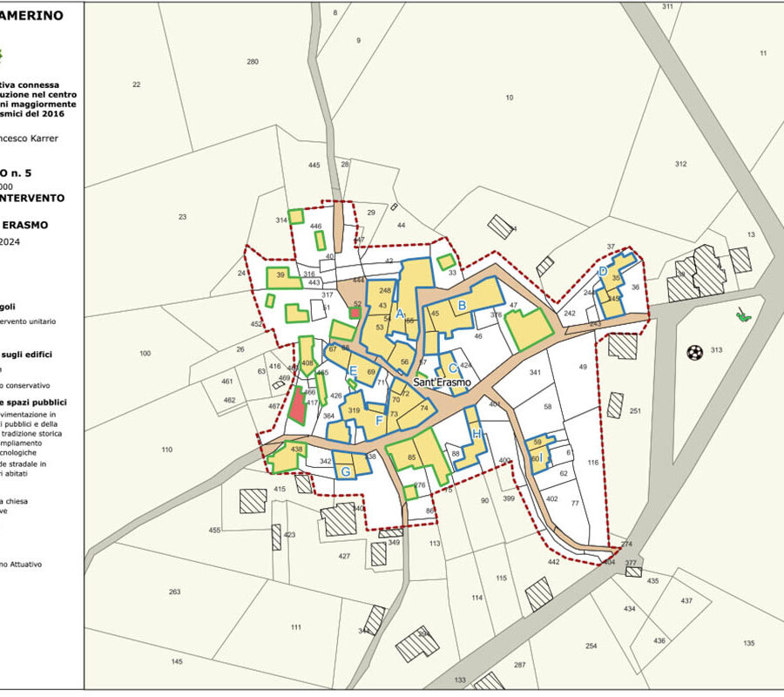
Task: Click block marker H on the map
Action: pyautogui.click(x=476, y=434)
